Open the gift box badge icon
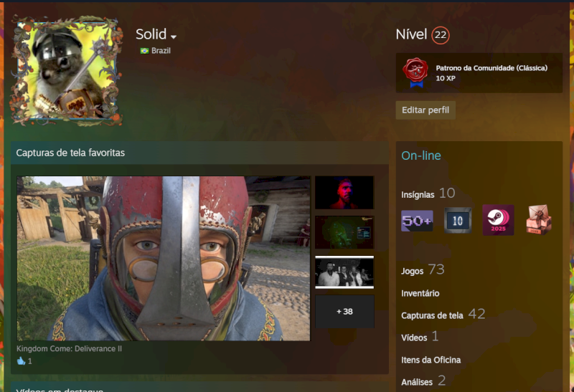 click(x=539, y=220)
